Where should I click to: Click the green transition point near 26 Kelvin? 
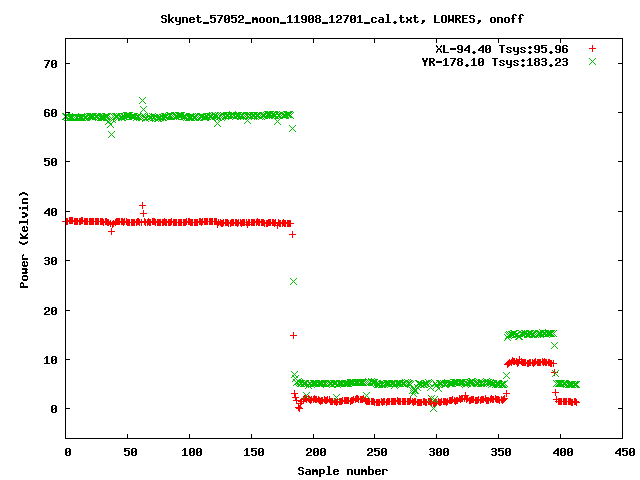coord(293,282)
